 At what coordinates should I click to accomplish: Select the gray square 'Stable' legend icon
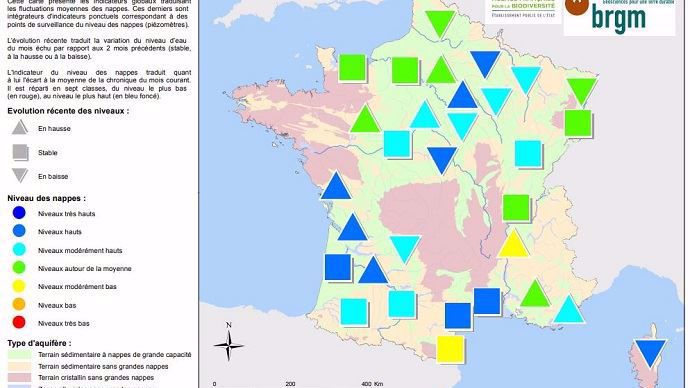pos(20,152)
